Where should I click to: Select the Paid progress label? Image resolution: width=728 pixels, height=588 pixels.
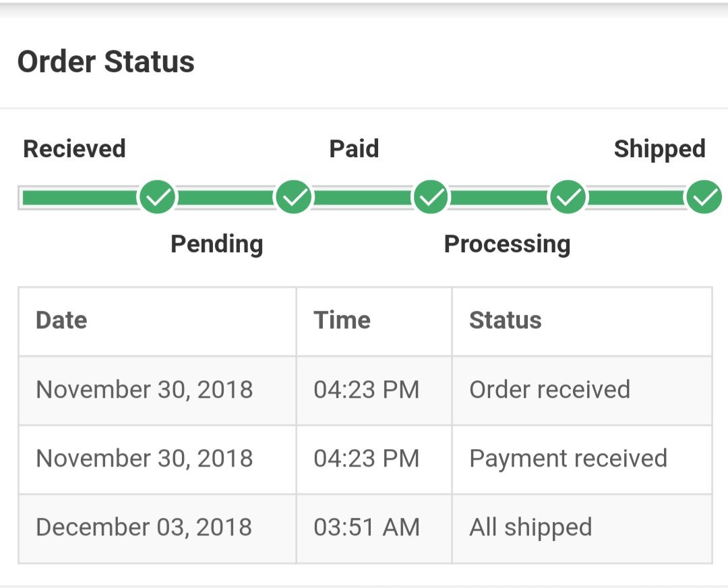coord(354,149)
